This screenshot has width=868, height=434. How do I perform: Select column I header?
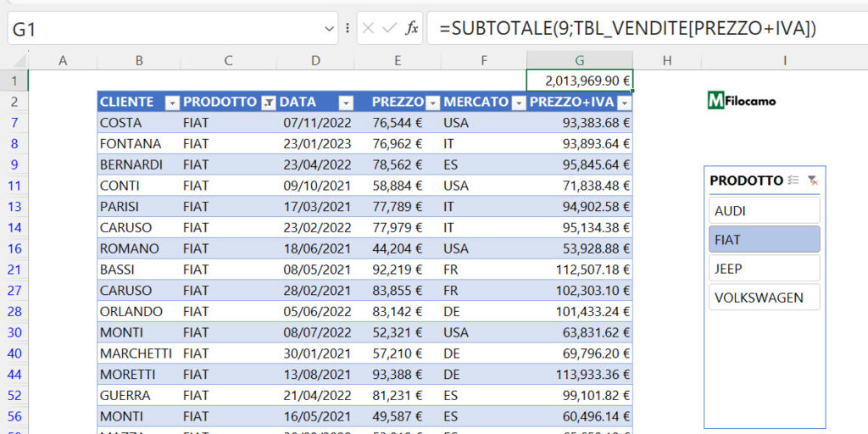pyautogui.click(x=784, y=61)
